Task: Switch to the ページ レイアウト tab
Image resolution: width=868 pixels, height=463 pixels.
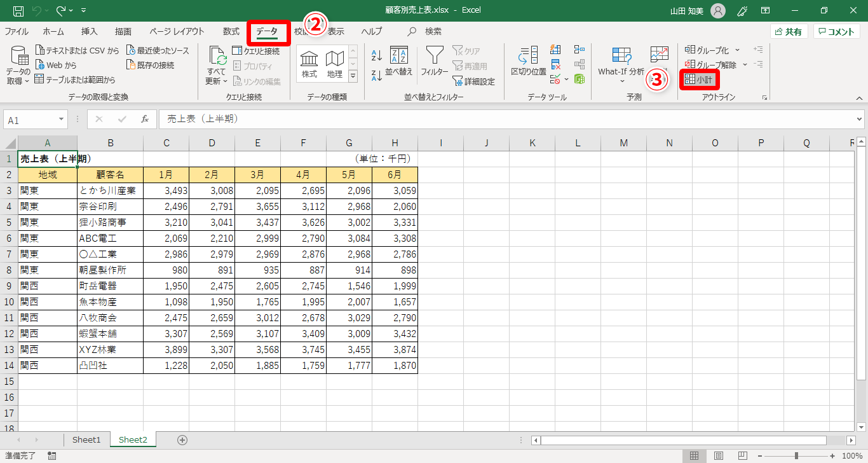Action: coord(177,31)
